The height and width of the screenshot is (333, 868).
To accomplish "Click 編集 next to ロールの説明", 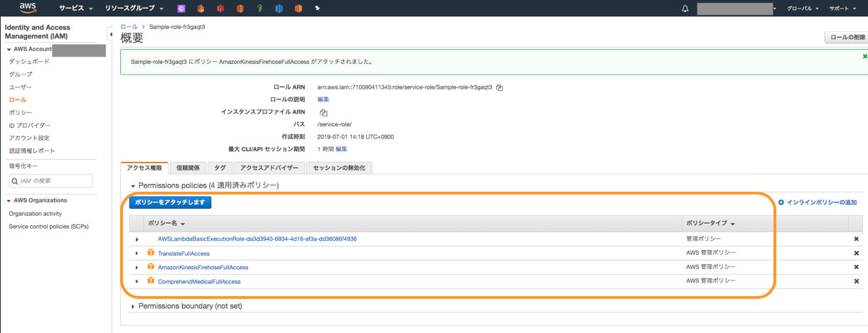I will tap(323, 99).
